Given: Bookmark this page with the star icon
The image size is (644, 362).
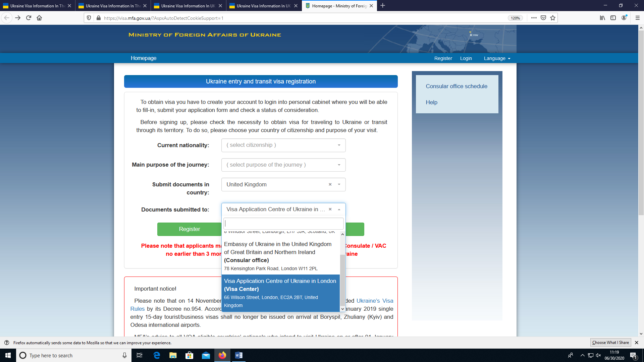Looking at the screenshot, I should [x=552, y=18].
